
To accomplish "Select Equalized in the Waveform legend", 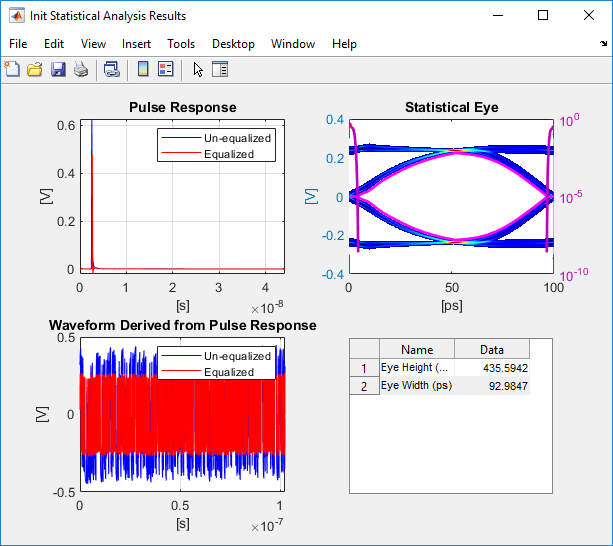I will pyautogui.click(x=229, y=372).
